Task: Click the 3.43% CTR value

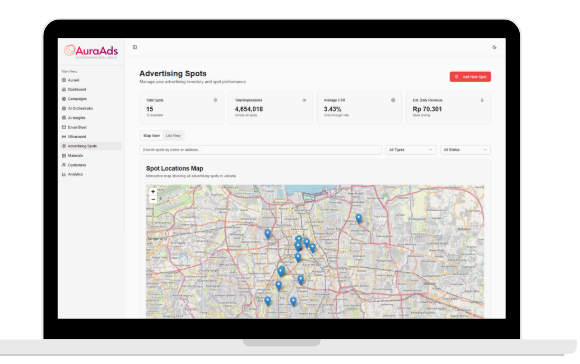Action: tap(333, 109)
